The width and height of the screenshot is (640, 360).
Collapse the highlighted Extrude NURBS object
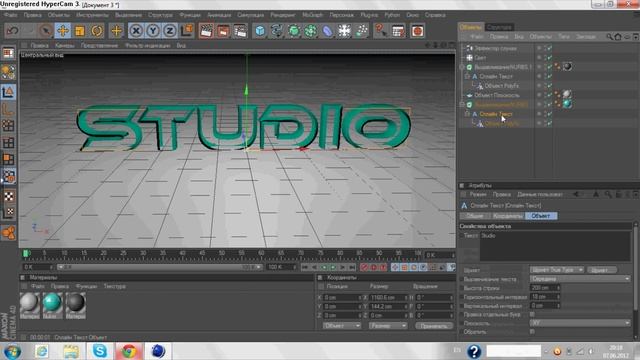click(462, 104)
